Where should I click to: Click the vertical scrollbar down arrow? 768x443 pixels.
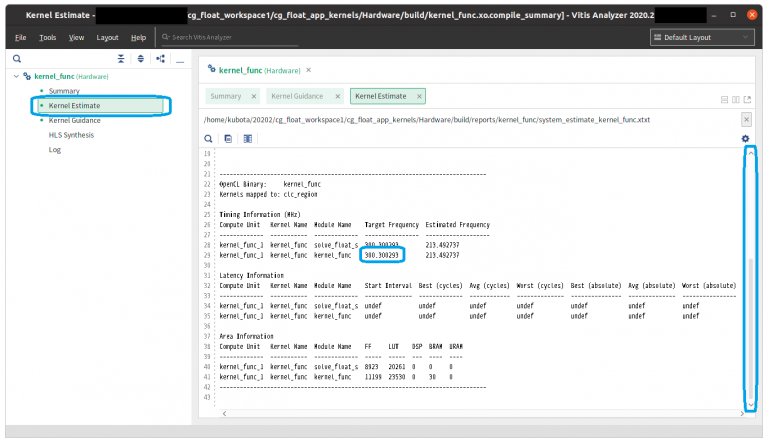point(751,403)
